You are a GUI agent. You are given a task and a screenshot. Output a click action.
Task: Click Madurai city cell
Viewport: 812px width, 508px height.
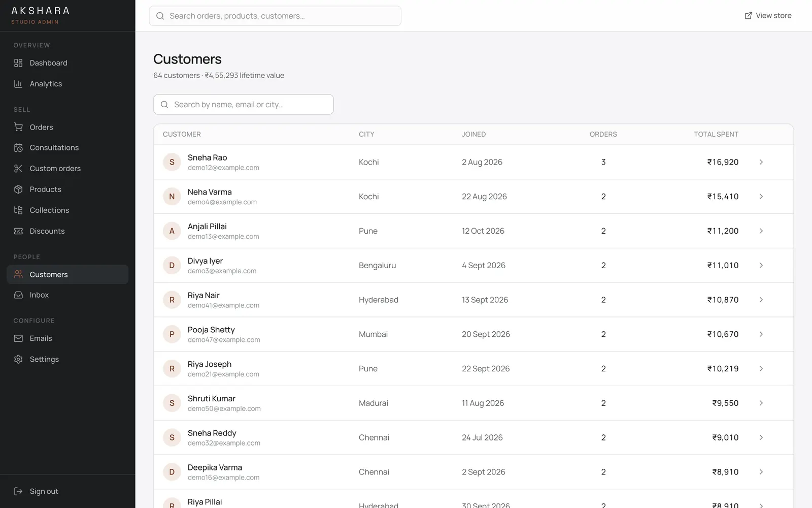point(374,403)
